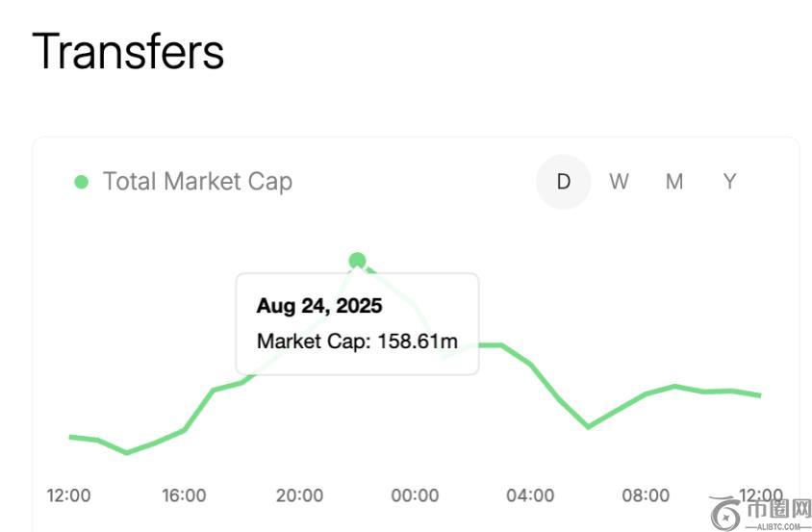Click the green Total Market Cap legend dot
812x532 pixels.
click(82, 182)
